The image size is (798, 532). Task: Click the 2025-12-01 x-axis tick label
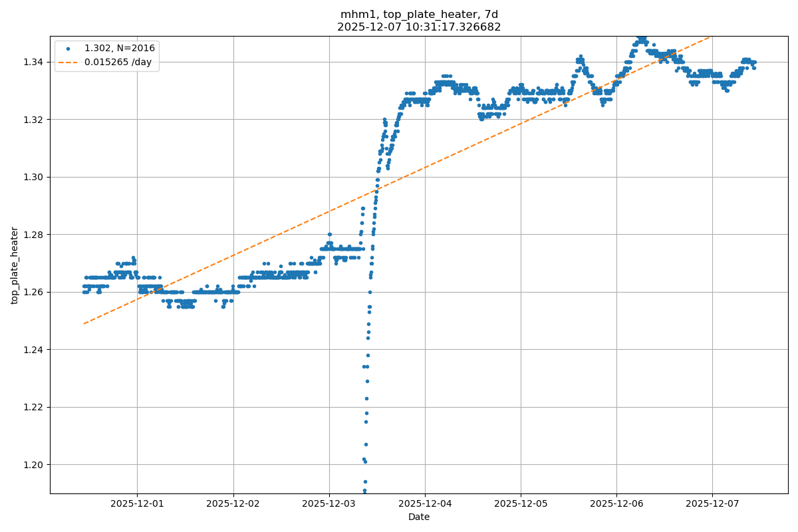coord(138,504)
